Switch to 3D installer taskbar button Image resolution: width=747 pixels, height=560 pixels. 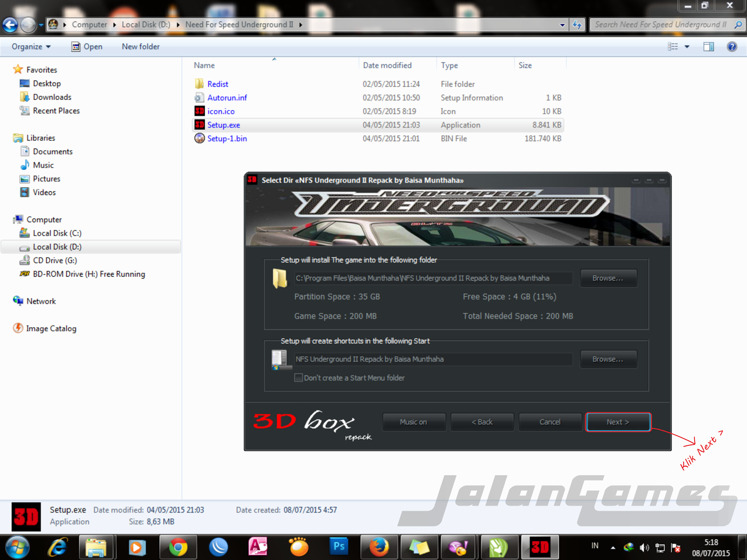tap(540, 547)
